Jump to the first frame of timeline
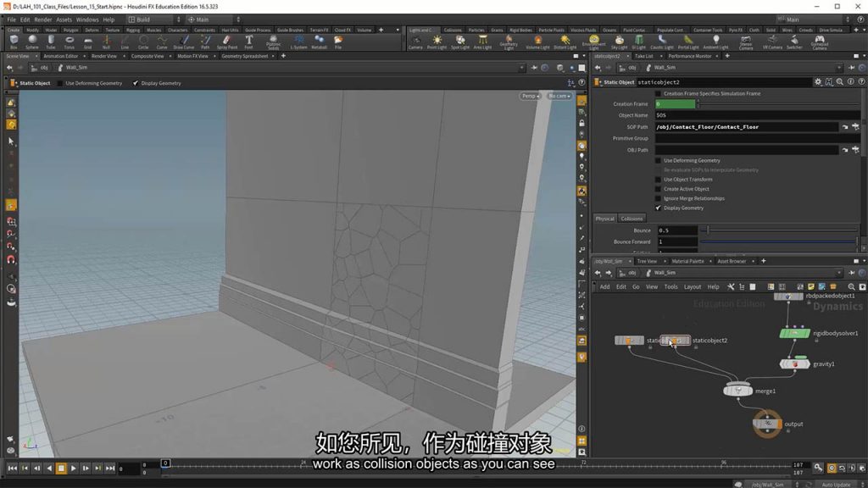The width and height of the screenshot is (868, 488). [x=12, y=468]
